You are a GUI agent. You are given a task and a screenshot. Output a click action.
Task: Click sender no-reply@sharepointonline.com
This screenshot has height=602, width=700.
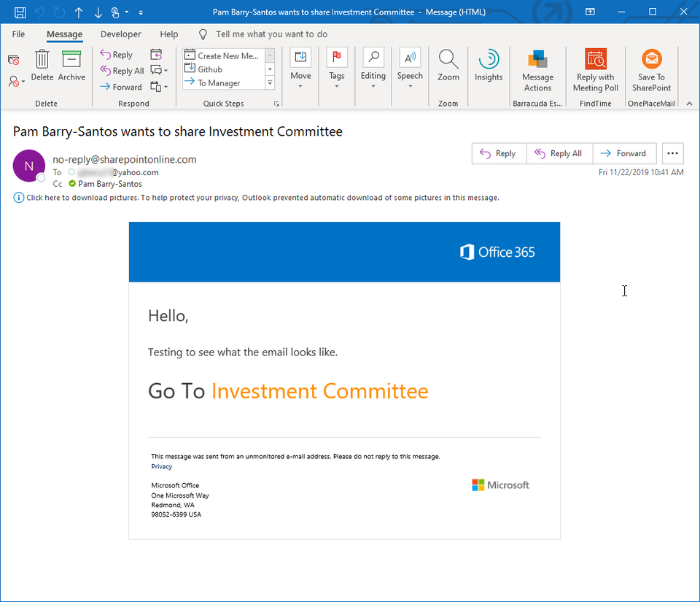[124, 159]
